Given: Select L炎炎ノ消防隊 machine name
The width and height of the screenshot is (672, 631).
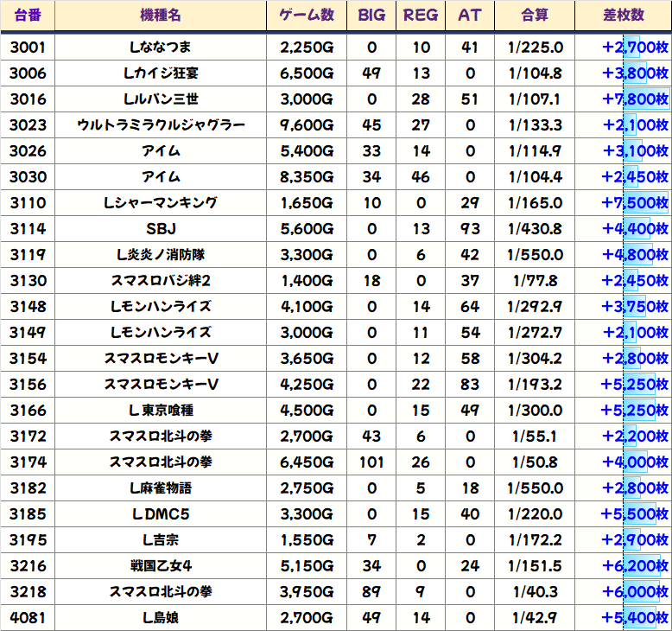Looking at the screenshot, I should point(161,255).
